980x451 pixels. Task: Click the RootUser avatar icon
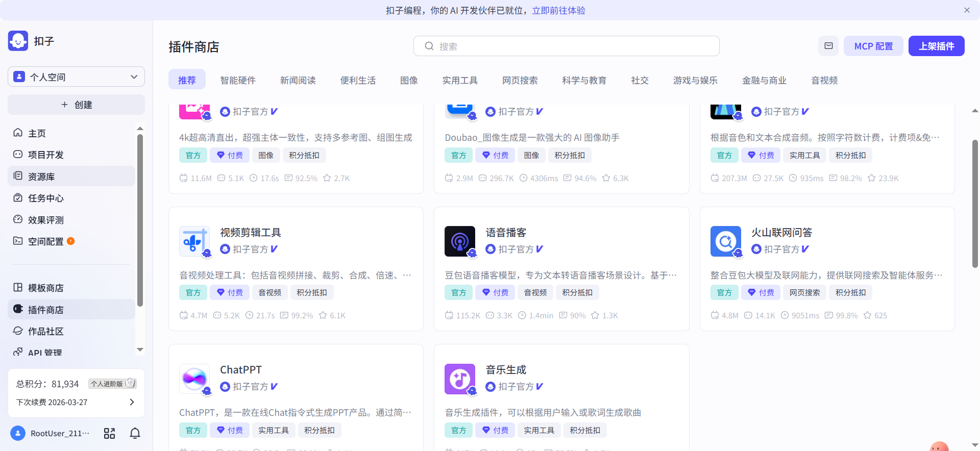(18, 433)
